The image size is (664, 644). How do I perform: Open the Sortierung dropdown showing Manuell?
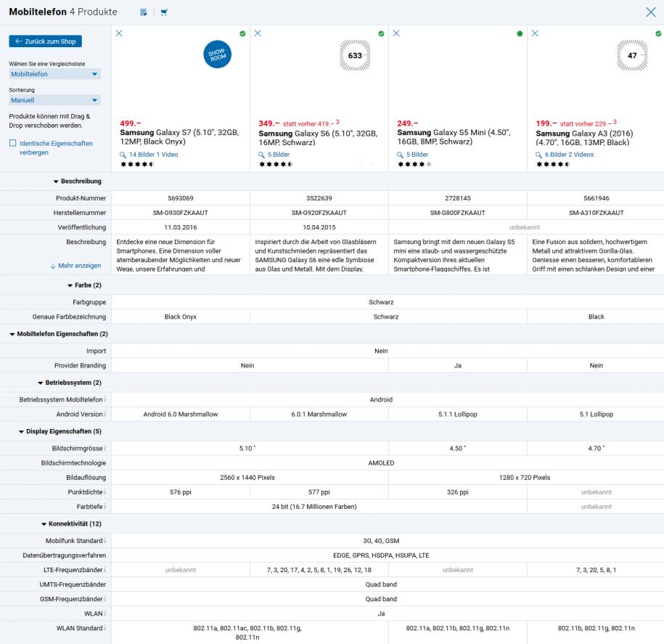[54, 100]
